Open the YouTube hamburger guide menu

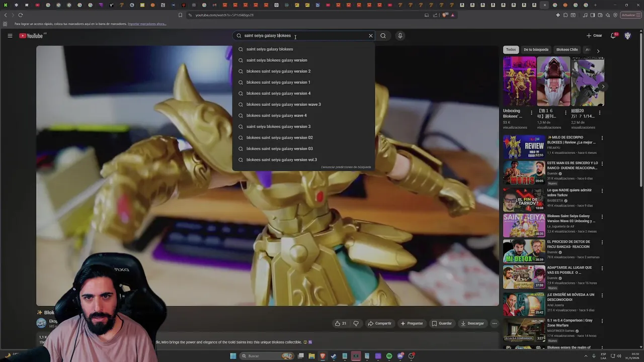[x=10, y=36]
